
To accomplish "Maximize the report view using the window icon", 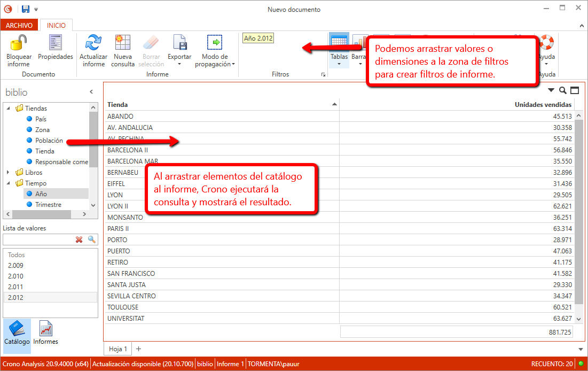I will point(575,90).
